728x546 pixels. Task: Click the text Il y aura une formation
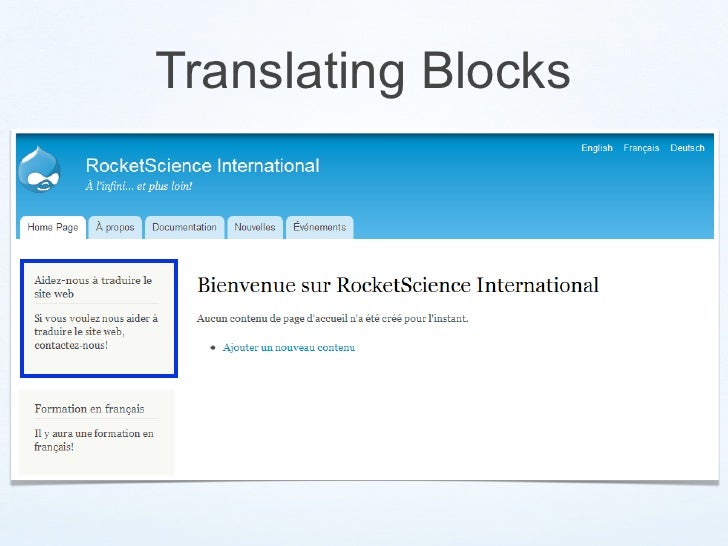point(94,440)
